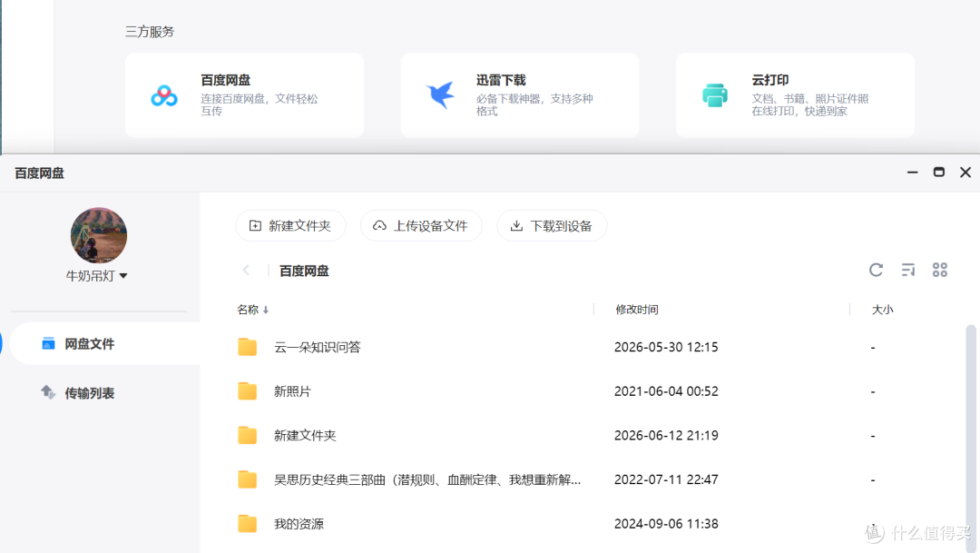Go back with the left chevron arrow
Viewport: 980px width, 553px height.
[x=246, y=271]
